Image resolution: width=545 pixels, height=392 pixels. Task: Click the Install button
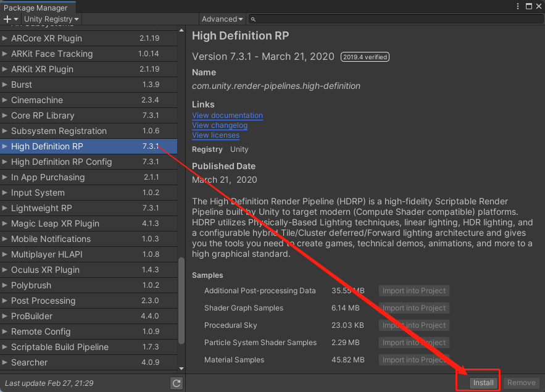pos(483,382)
